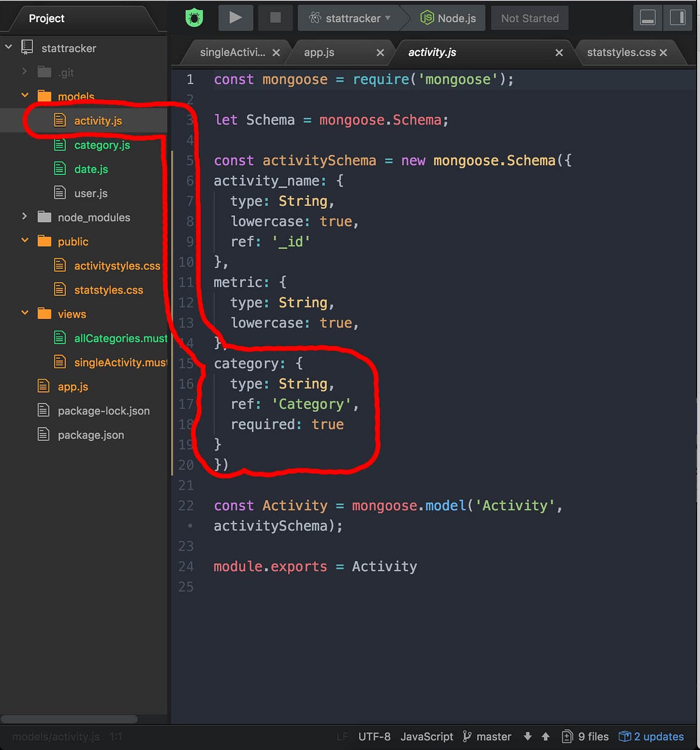
Task: Click the git branch icon beside master
Action: [467, 736]
